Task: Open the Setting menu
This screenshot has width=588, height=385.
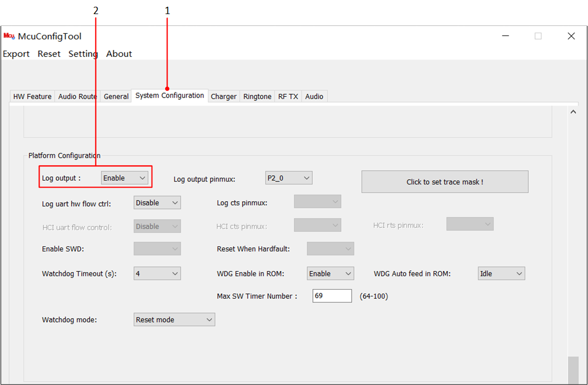Action: tap(83, 54)
